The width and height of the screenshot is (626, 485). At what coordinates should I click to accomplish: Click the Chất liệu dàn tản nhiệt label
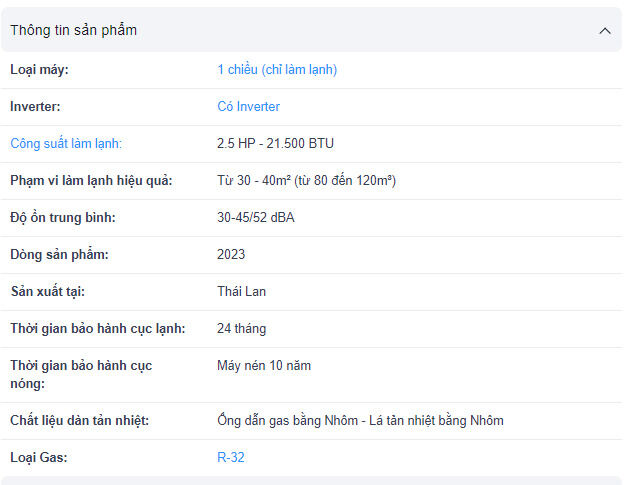click(x=80, y=421)
